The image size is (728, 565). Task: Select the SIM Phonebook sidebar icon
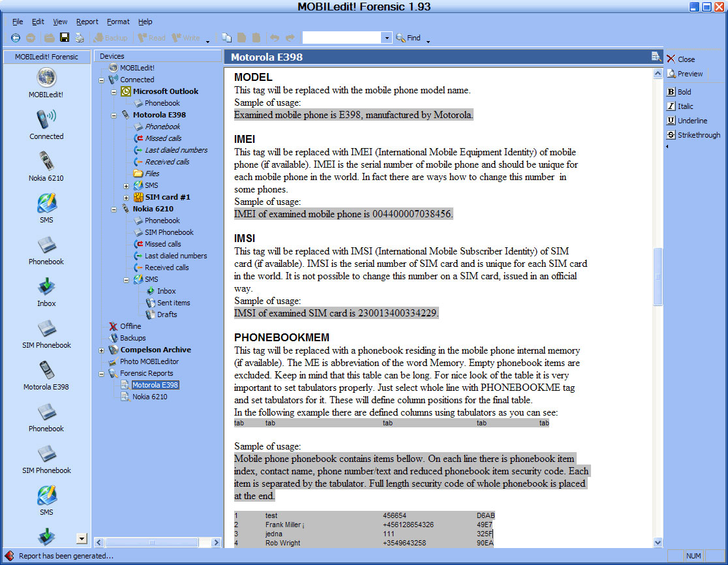tap(46, 329)
